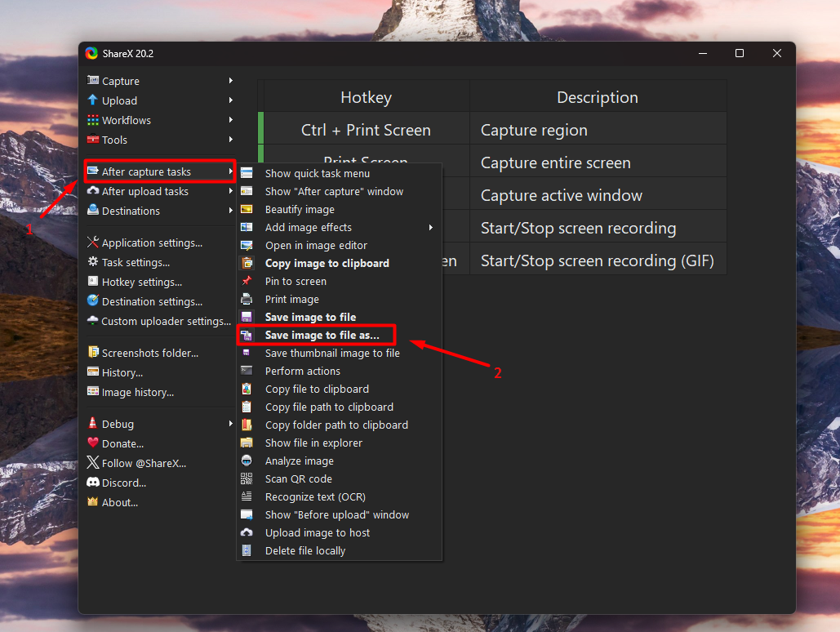Click the Application settings wrench icon

pyautogui.click(x=93, y=243)
